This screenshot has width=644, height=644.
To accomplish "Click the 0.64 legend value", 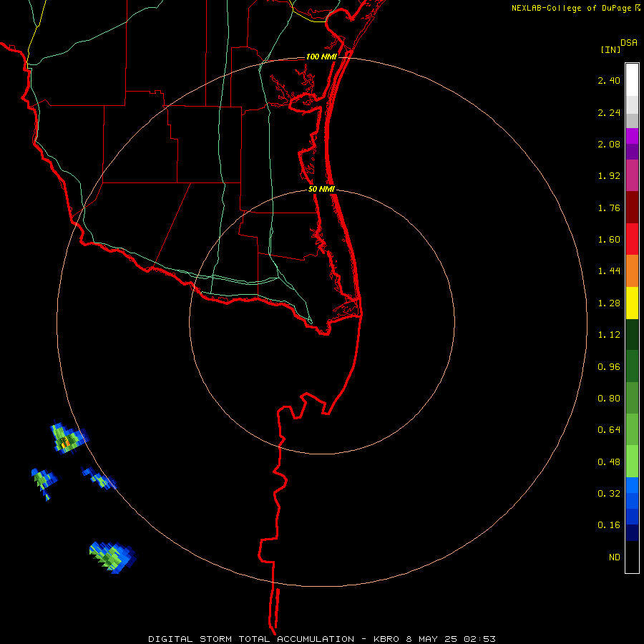I will click(609, 430).
